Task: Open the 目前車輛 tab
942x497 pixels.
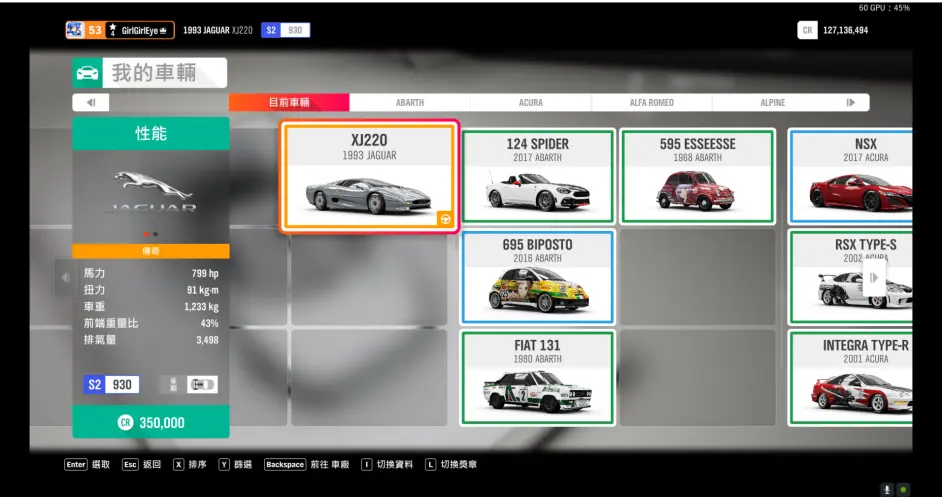Action: click(x=289, y=103)
